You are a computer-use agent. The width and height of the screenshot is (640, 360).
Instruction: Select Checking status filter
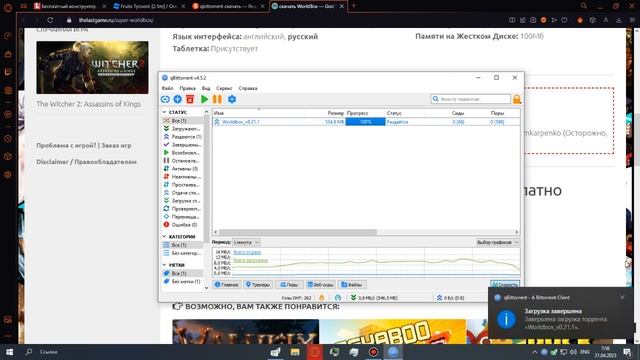coord(182,209)
